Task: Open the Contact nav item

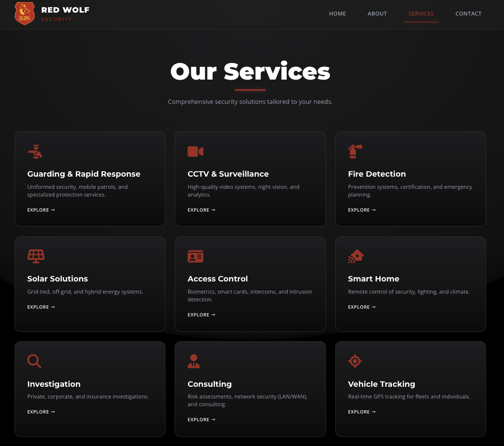Action: coord(468,14)
